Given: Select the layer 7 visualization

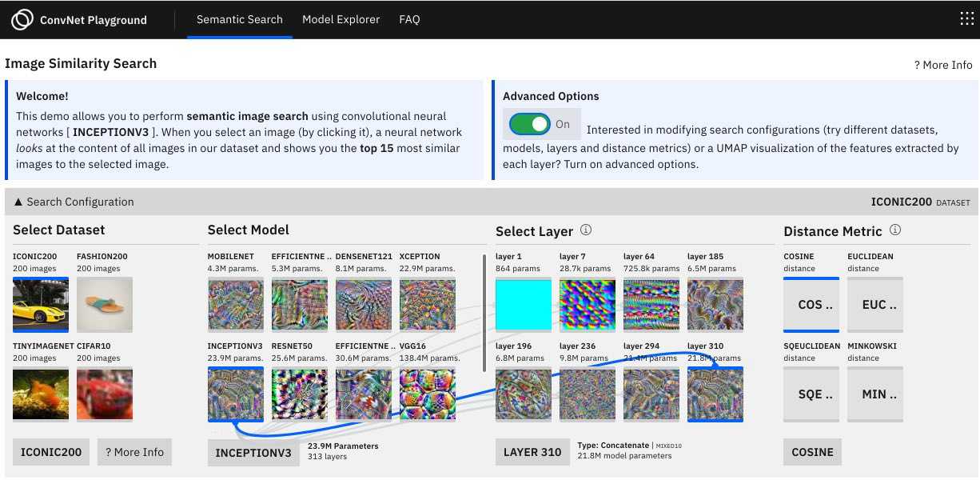Looking at the screenshot, I should (x=587, y=304).
